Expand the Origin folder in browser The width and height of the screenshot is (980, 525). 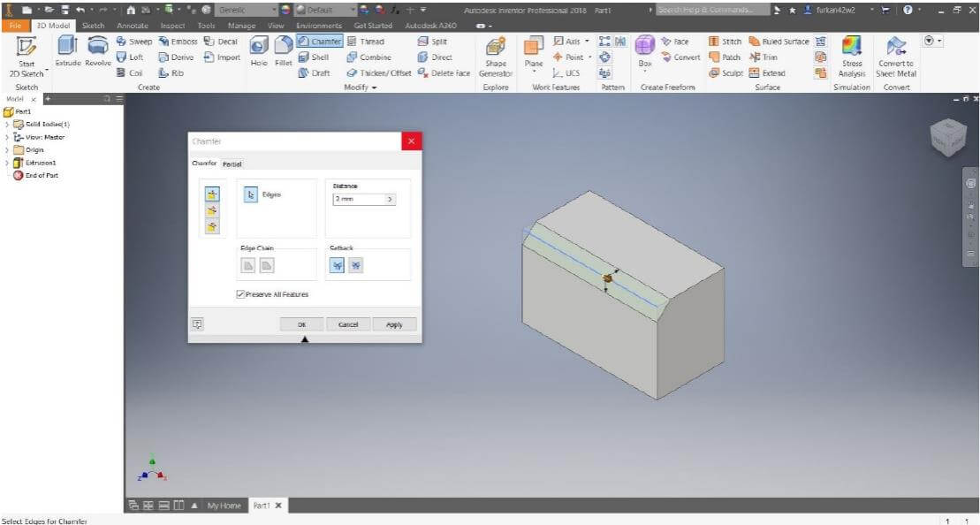point(8,150)
